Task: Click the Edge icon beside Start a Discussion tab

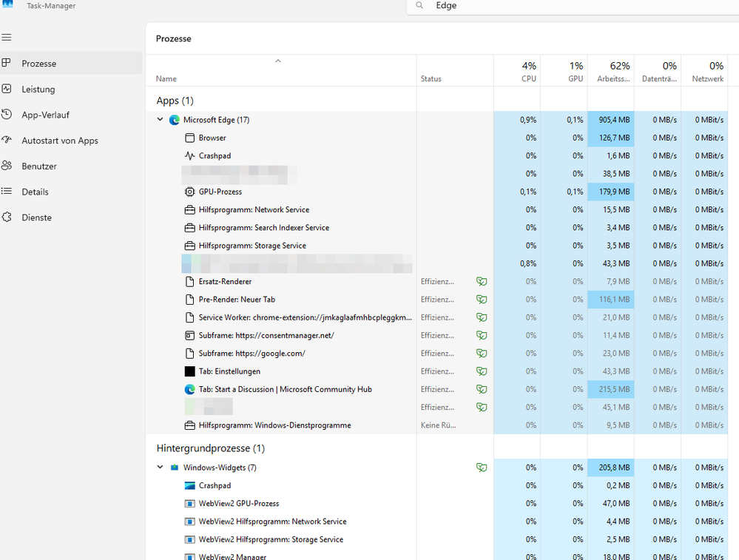Action: point(189,389)
